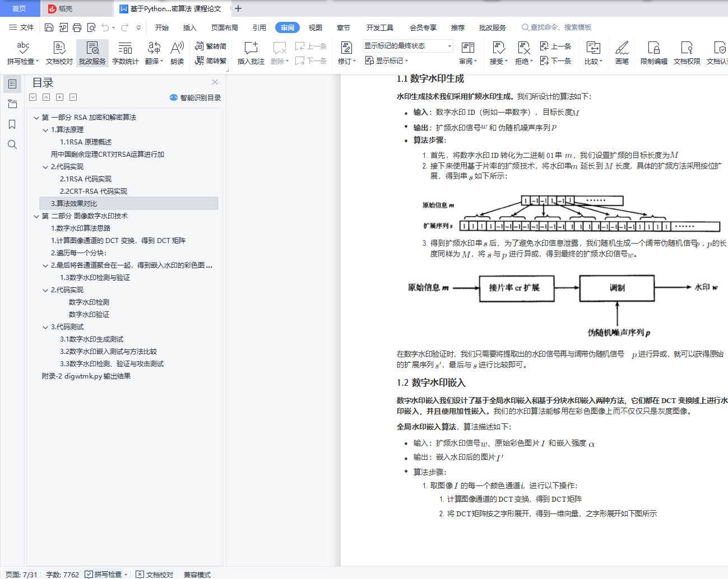Open the 拼写检查 spell check tool
Screen dimensions: 728x579
(x=22, y=53)
